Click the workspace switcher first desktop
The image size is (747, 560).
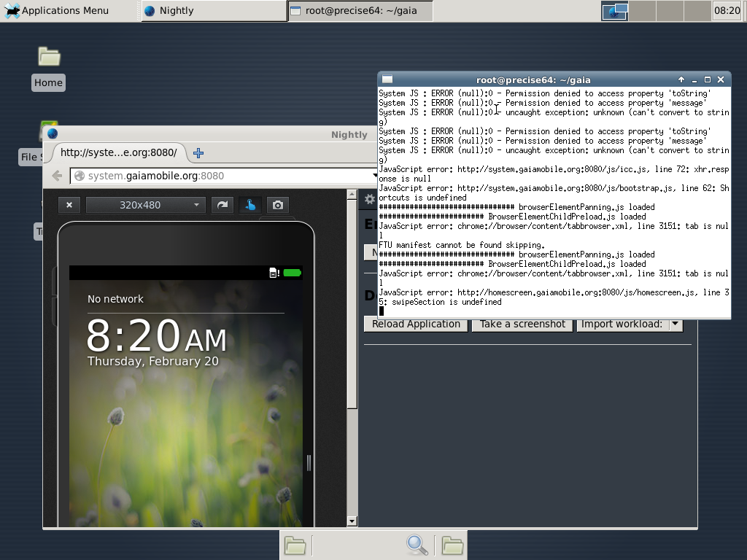(x=614, y=10)
